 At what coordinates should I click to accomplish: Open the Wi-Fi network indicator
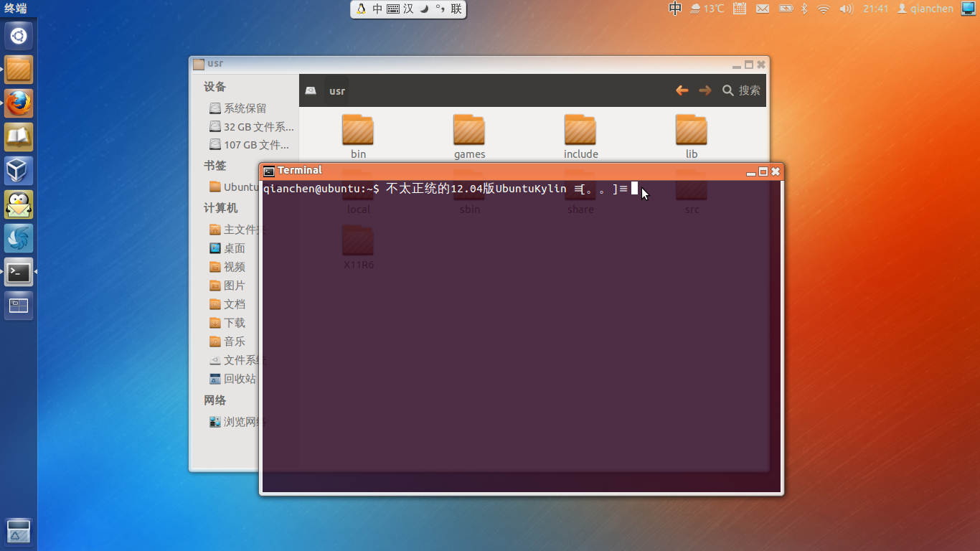pos(824,9)
